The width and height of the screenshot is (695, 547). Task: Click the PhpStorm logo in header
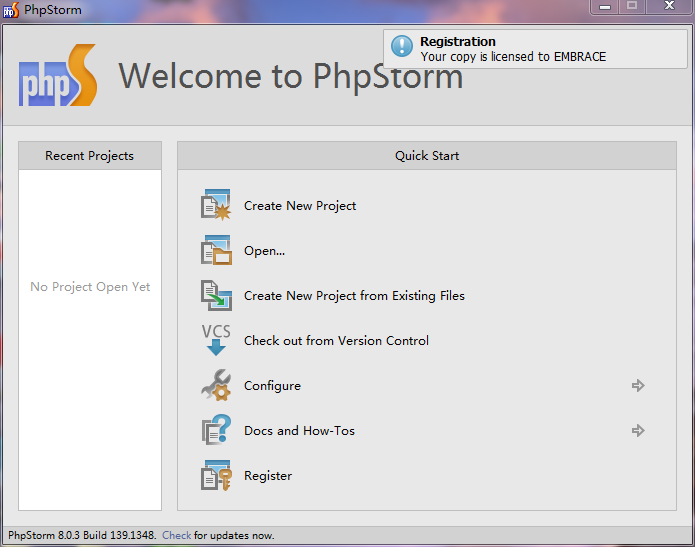tap(58, 75)
